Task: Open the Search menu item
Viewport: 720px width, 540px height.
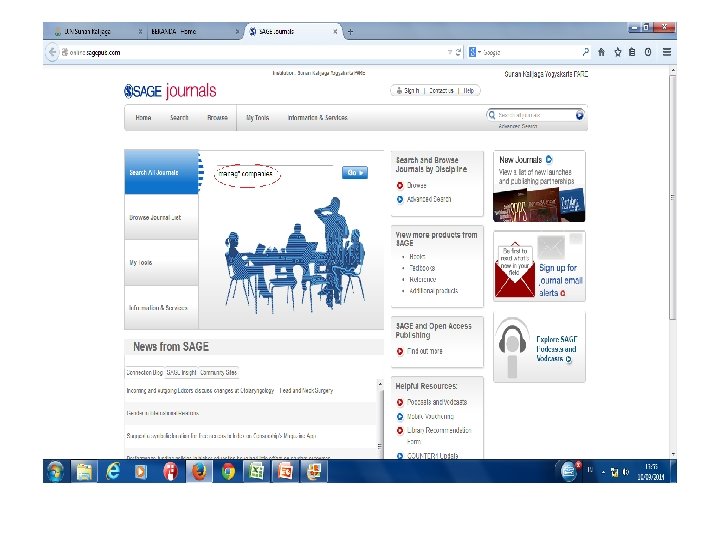Action: coord(179,118)
